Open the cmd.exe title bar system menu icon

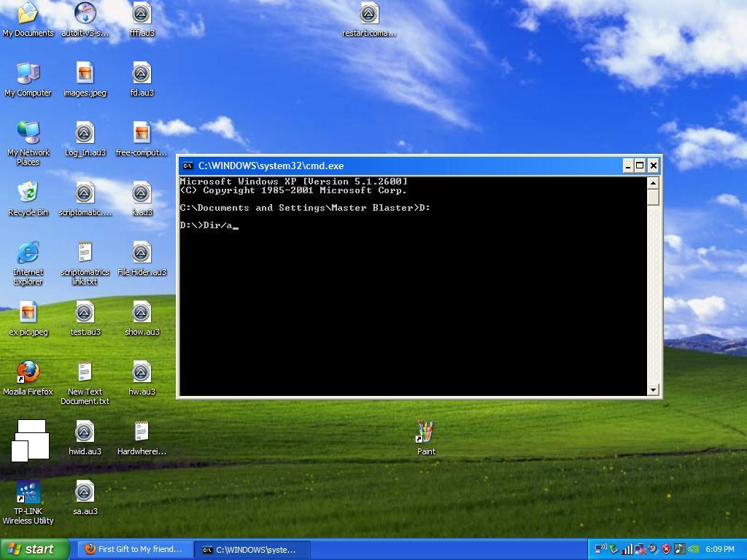(187, 166)
